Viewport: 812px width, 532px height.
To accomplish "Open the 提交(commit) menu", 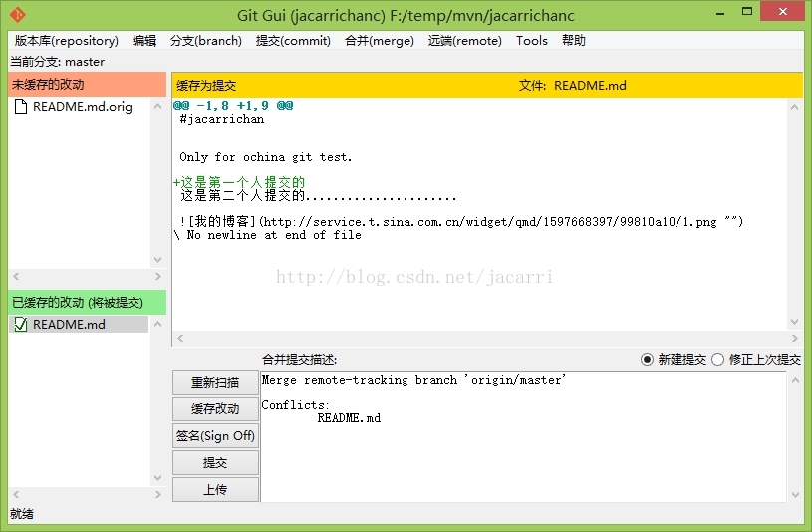I will point(293,41).
